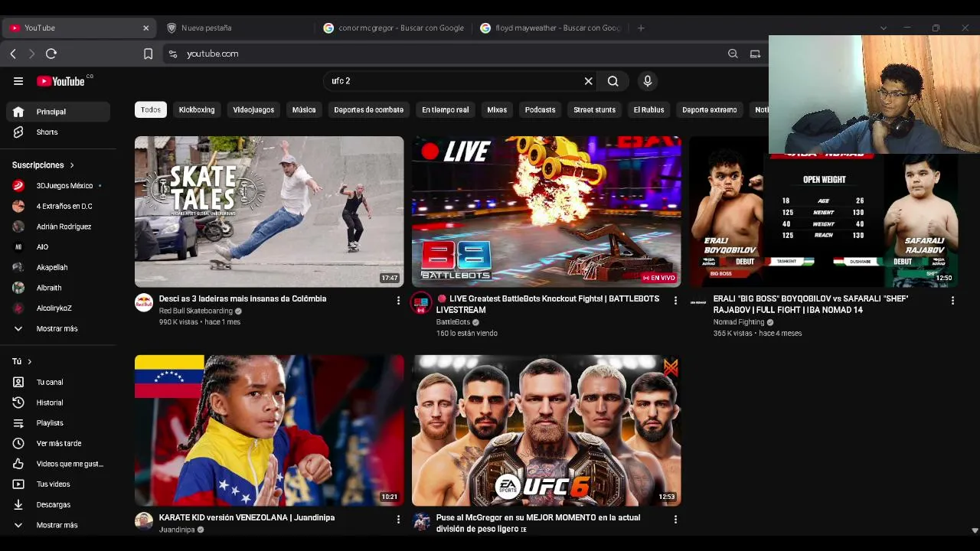This screenshot has height=551, width=980.
Task: Open Albraith subscription channel
Action: (58, 288)
